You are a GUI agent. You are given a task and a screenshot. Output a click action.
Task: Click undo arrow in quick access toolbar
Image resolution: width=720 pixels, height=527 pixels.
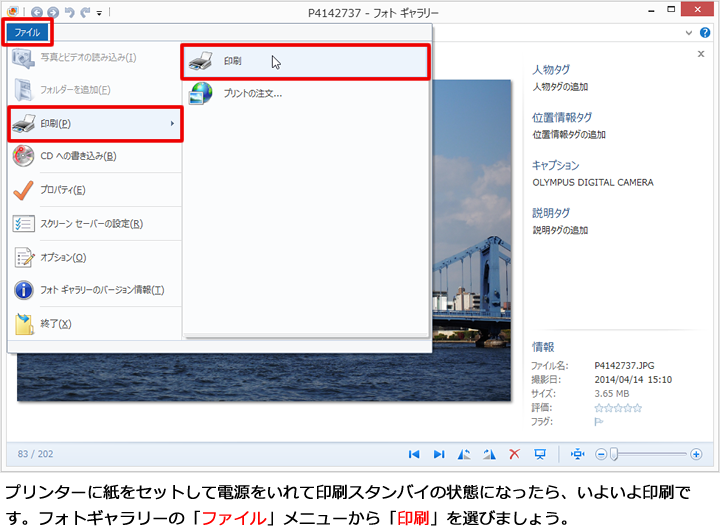(x=70, y=12)
